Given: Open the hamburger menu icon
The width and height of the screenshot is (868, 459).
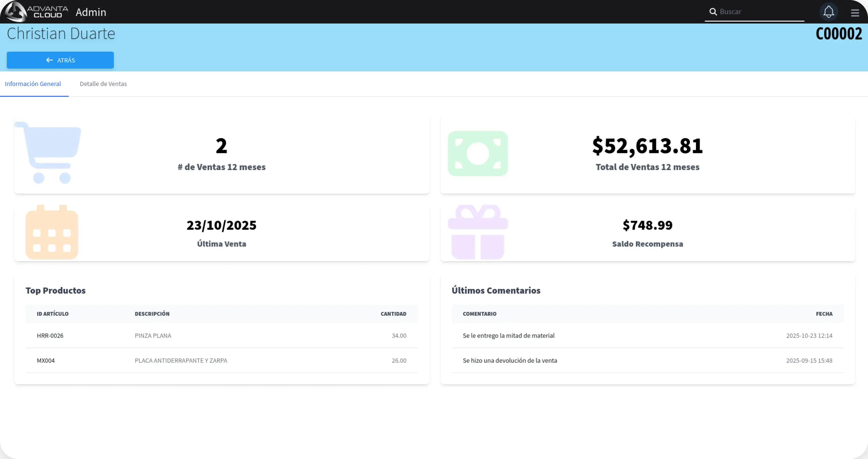Looking at the screenshot, I should point(855,13).
